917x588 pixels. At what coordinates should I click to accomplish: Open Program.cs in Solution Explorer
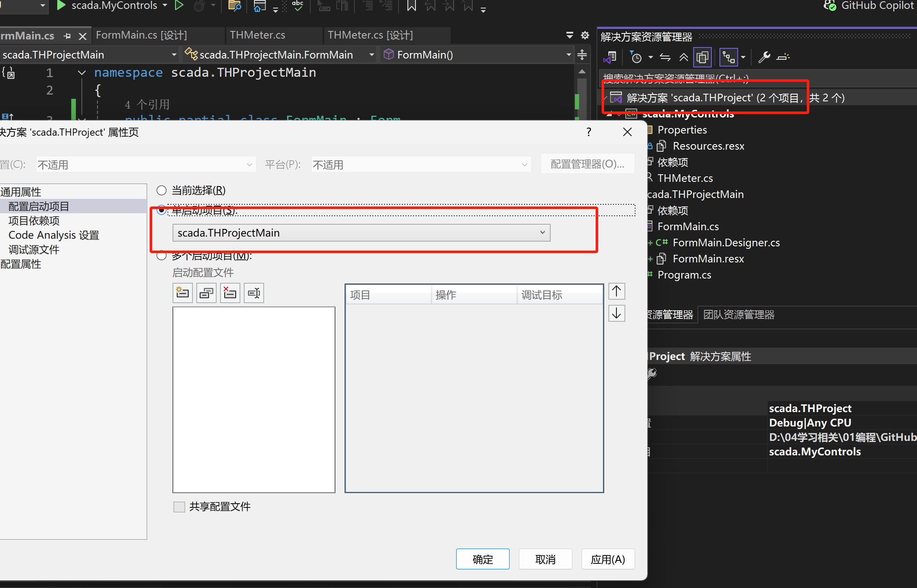pos(684,275)
